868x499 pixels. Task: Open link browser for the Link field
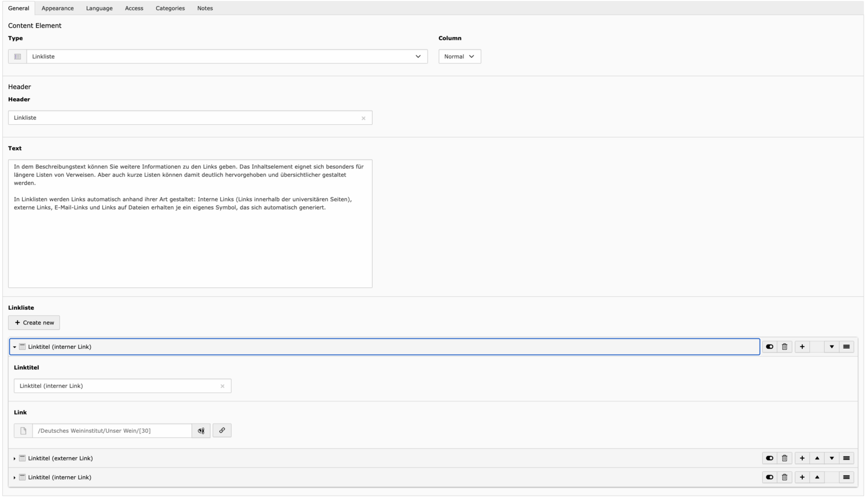coord(222,431)
